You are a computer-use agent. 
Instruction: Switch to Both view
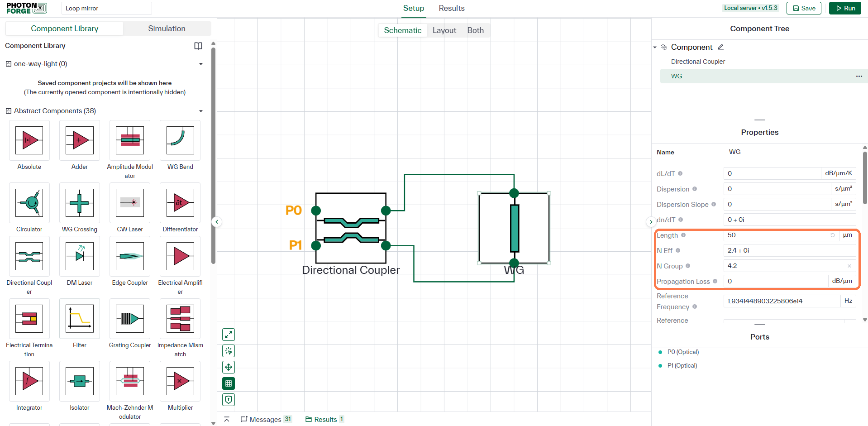coord(476,30)
